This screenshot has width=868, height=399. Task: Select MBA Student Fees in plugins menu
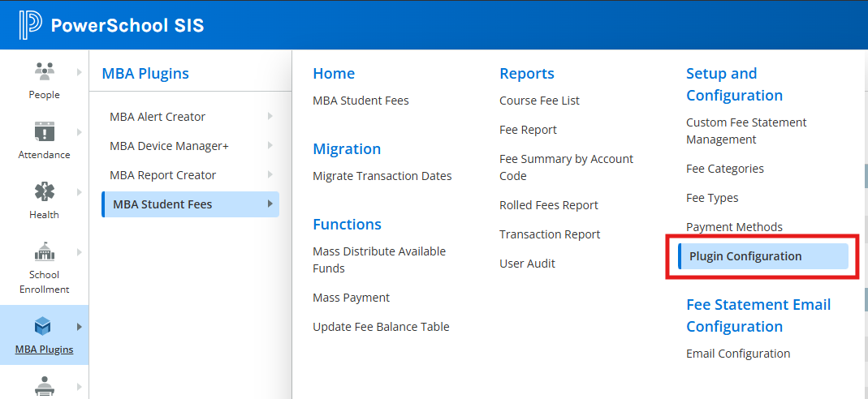[162, 204]
